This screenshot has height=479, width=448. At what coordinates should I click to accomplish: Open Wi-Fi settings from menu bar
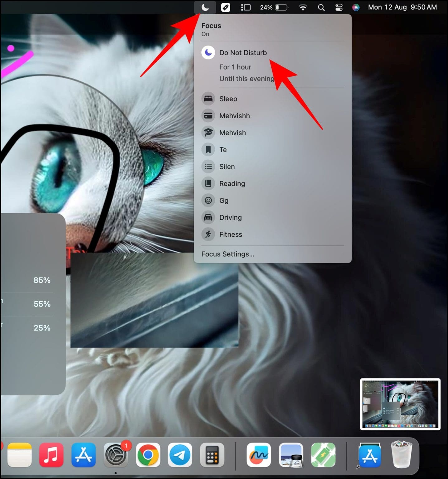(303, 7)
